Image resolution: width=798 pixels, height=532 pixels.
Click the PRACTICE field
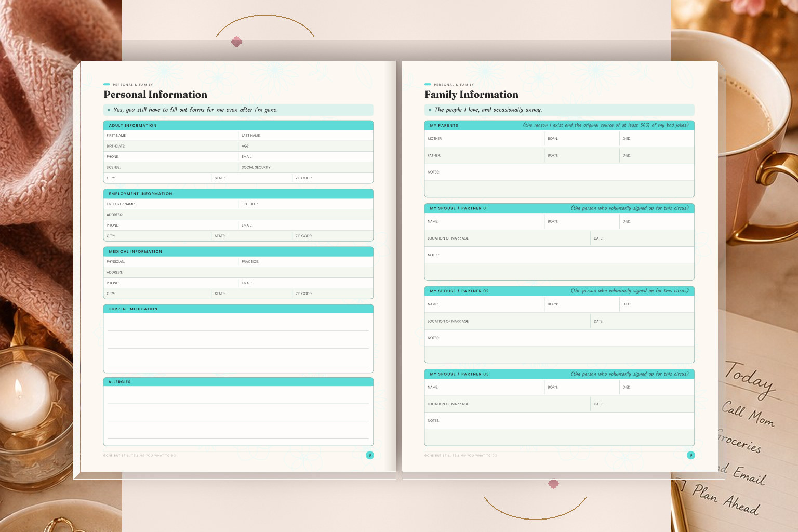coord(306,262)
